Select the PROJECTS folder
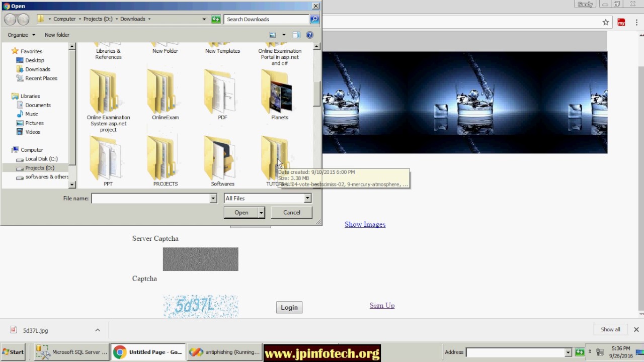 point(166,161)
